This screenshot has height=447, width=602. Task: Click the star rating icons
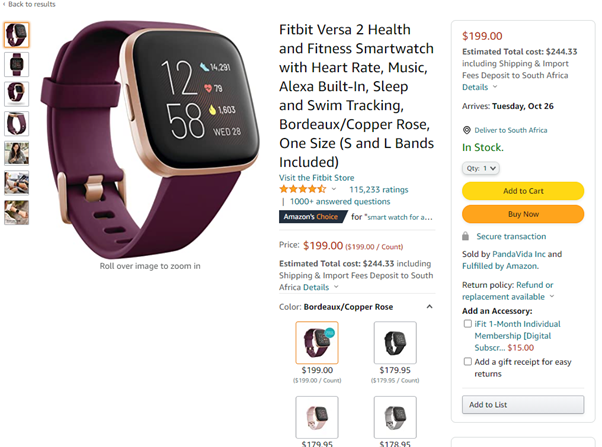(303, 189)
